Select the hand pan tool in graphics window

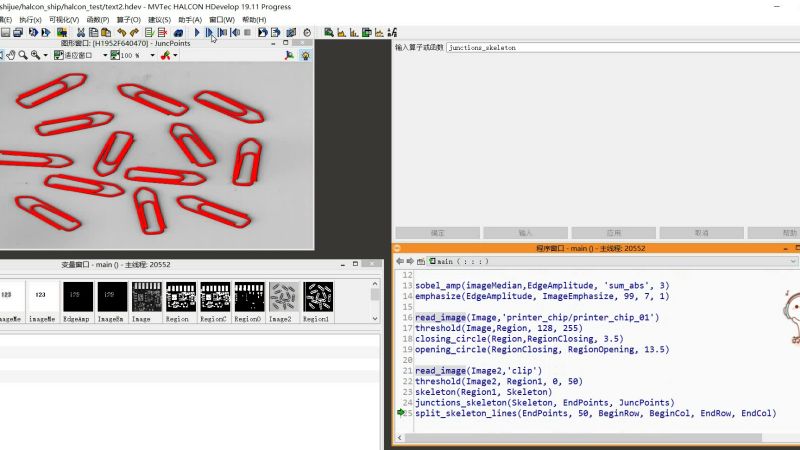(x=9, y=56)
